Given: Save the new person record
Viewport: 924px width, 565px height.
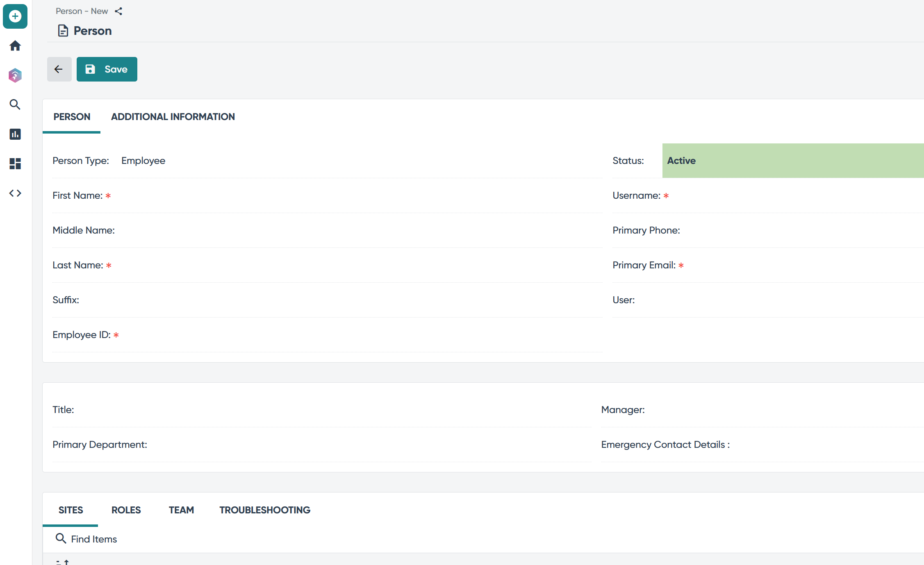Looking at the screenshot, I should 107,69.
